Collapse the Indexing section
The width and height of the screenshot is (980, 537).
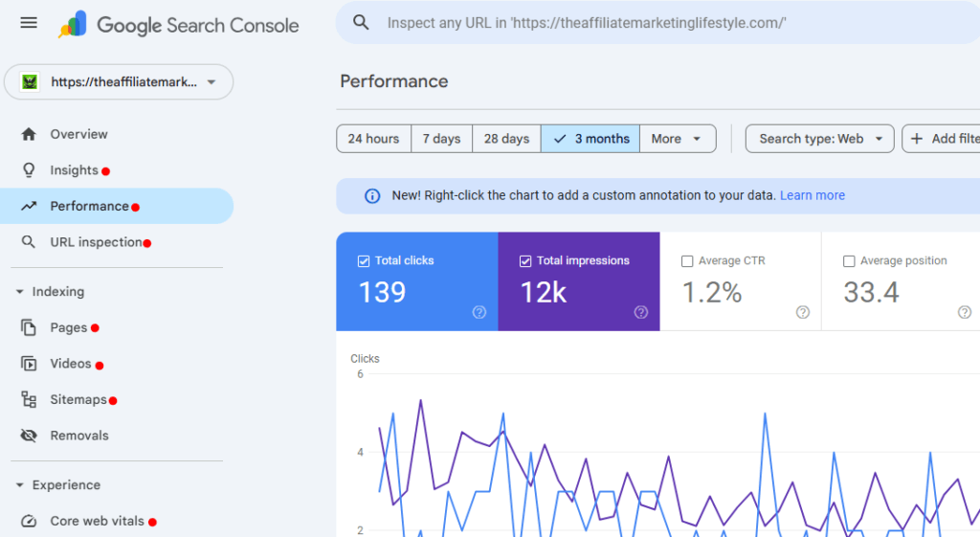pos(19,292)
